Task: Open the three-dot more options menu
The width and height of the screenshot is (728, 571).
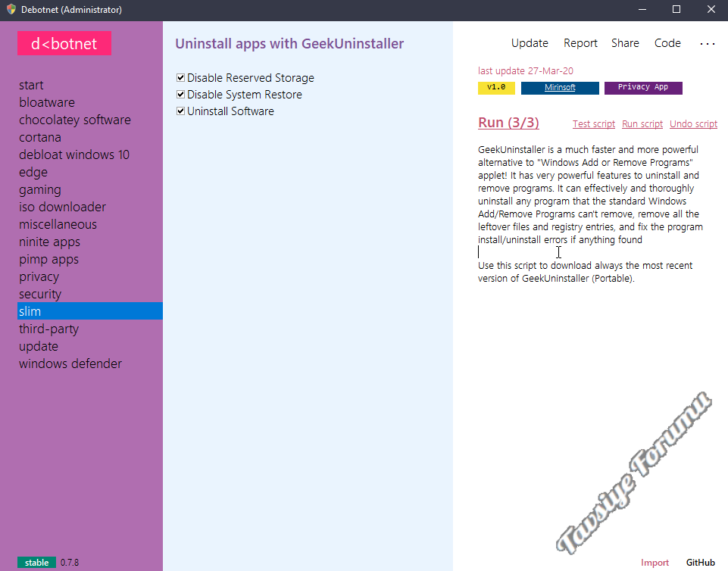Action: tap(707, 44)
